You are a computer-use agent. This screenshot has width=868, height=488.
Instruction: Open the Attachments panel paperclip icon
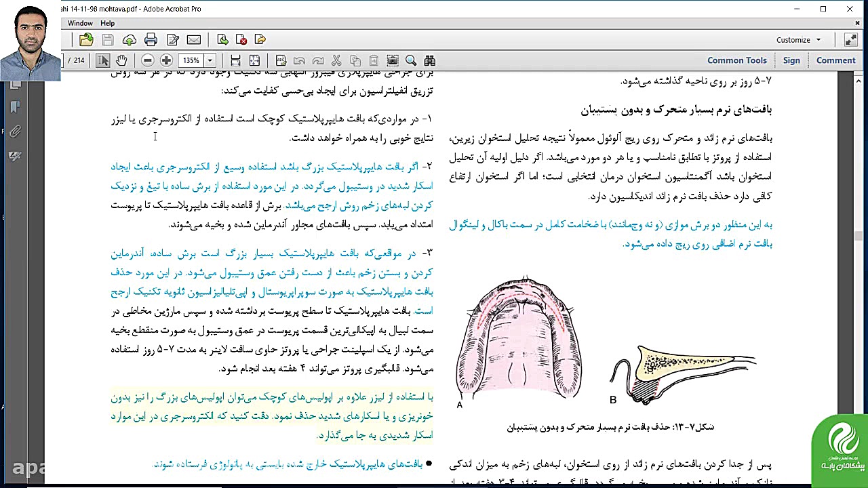15,131
